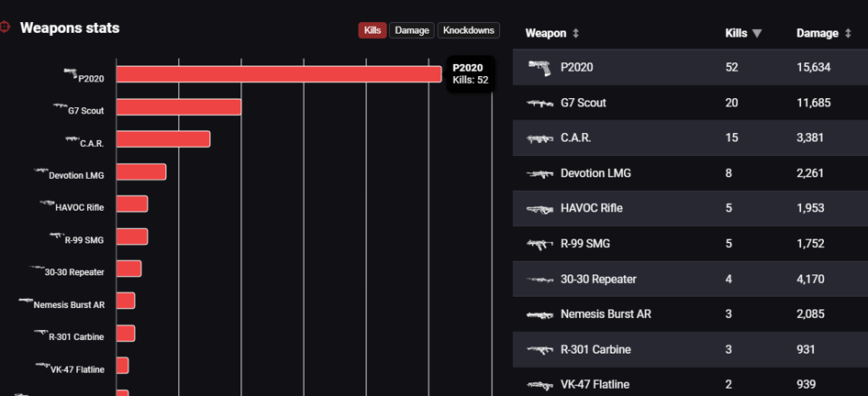Click R-99 SMG name in table
868x396 pixels.
(x=585, y=243)
